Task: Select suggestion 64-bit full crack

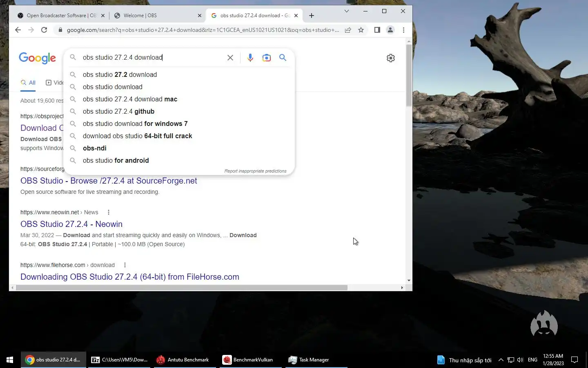Action: pyautogui.click(x=179, y=136)
